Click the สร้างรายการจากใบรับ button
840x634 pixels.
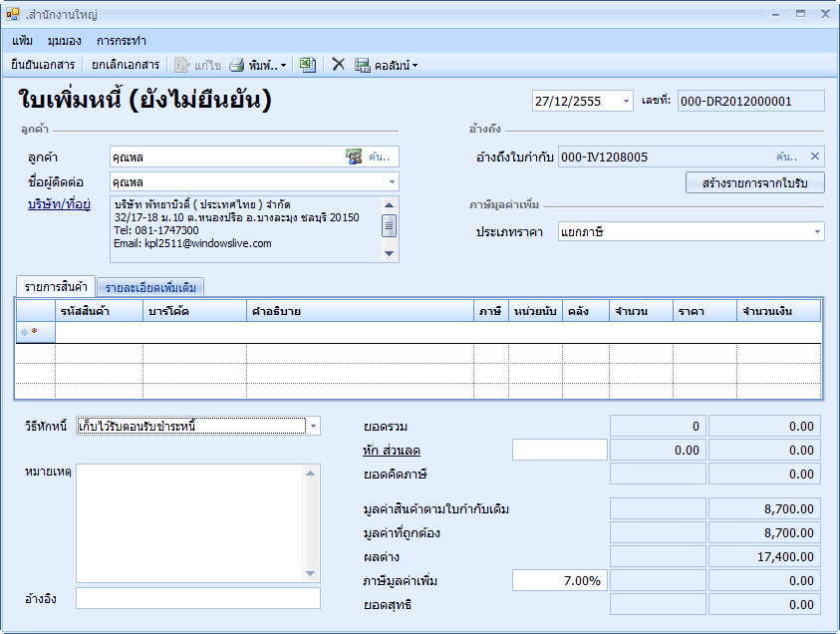[755, 182]
